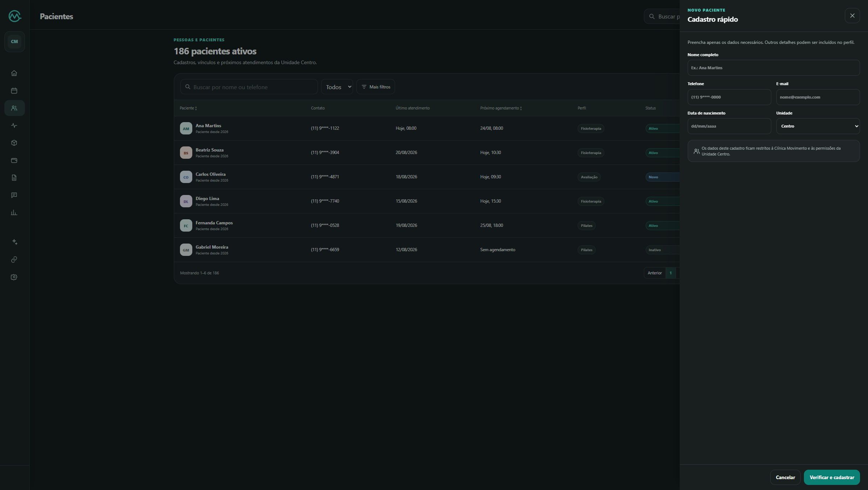The width and height of the screenshot is (868, 490).
Task: Select page 1 in pagination
Action: 671,273
